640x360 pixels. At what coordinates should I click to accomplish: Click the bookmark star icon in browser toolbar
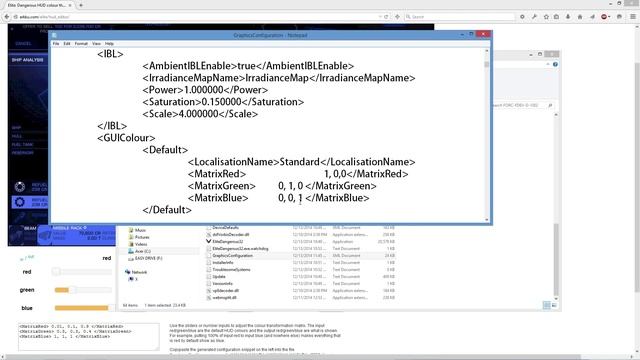(x=546, y=17)
